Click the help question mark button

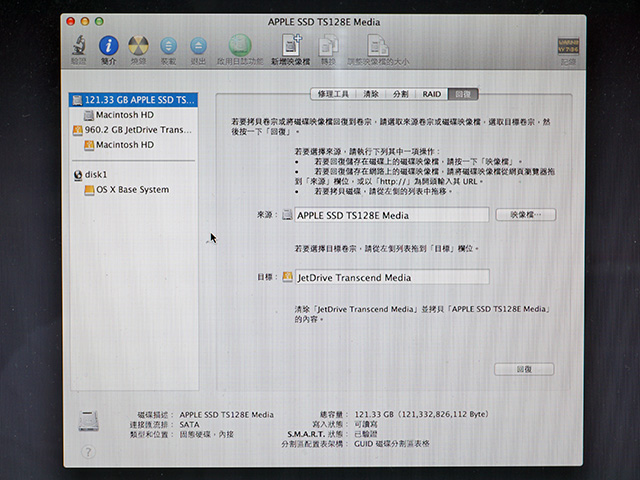(x=88, y=452)
